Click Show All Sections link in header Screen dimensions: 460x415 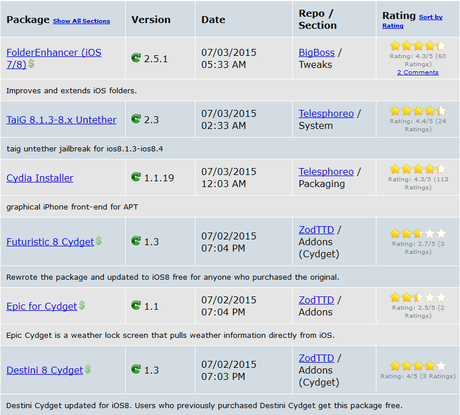[81, 21]
